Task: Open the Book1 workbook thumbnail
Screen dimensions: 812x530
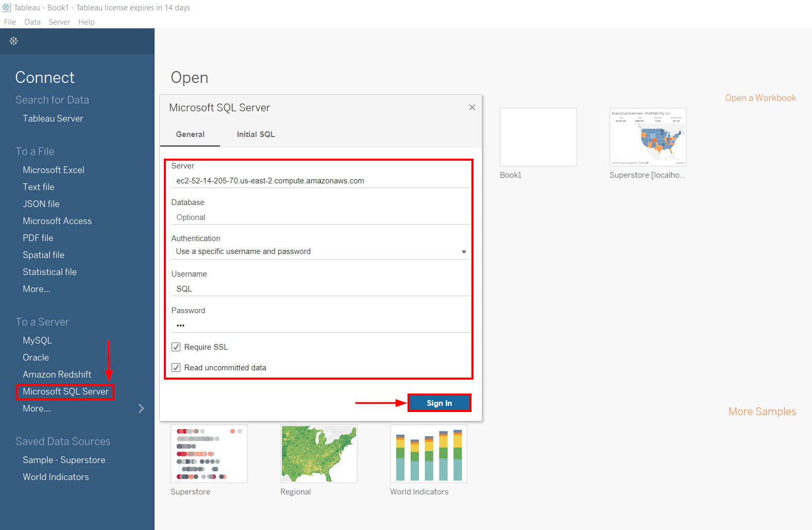Action: [x=538, y=137]
